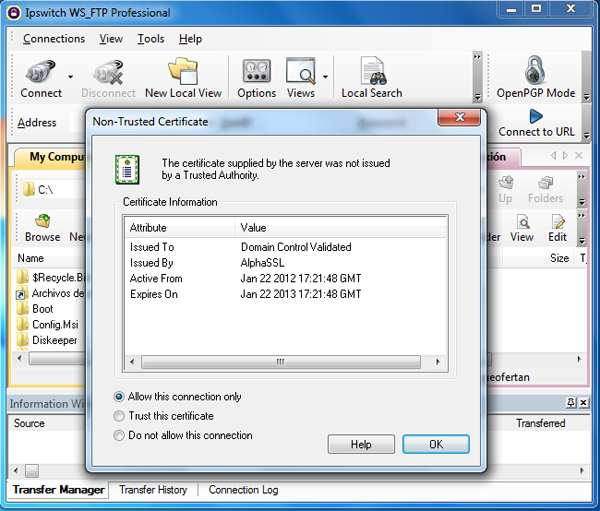Select the Active From row
This screenshot has width=600, height=511.
(285, 279)
